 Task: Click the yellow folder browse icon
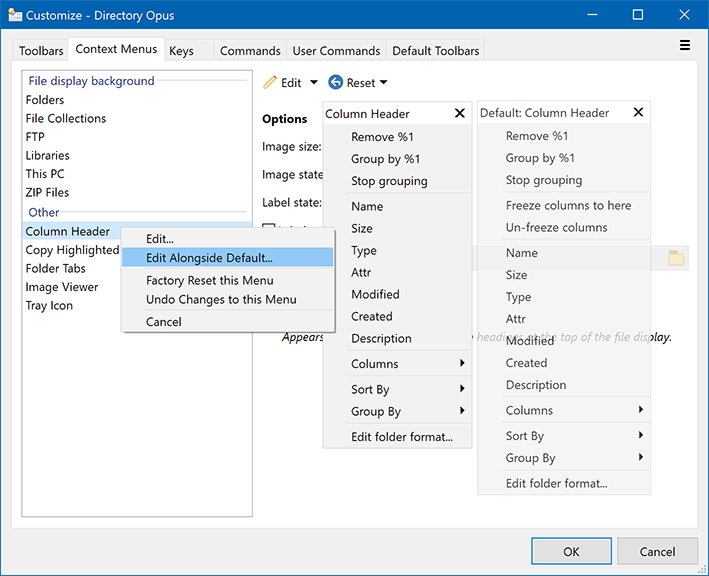click(x=676, y=258)
